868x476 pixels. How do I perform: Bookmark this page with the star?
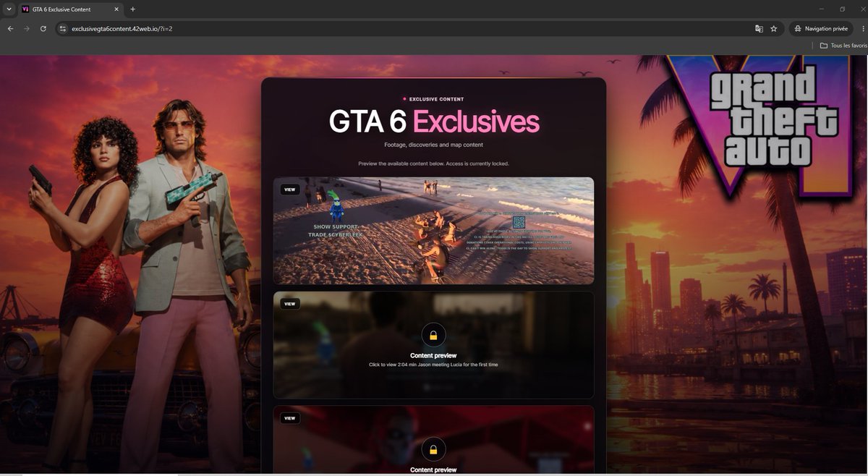tap(774, 29)
